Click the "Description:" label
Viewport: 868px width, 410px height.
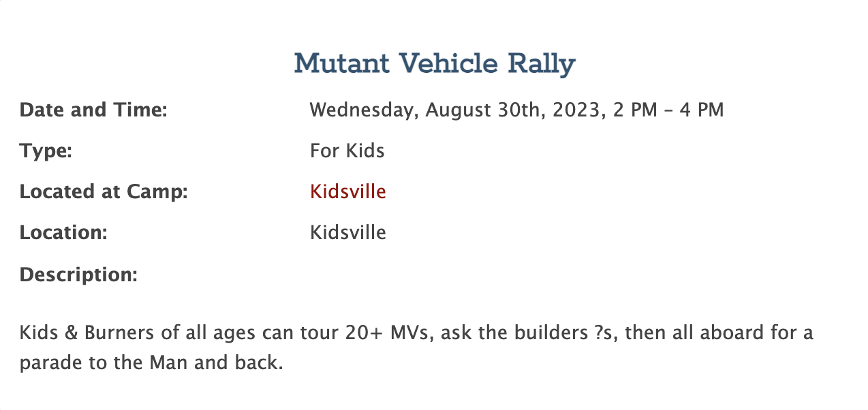78,274
